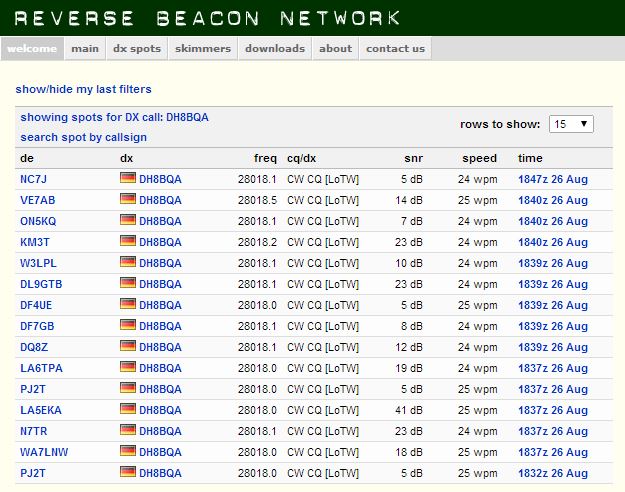Select the 28018.2 frequency cell

point(257,242)
